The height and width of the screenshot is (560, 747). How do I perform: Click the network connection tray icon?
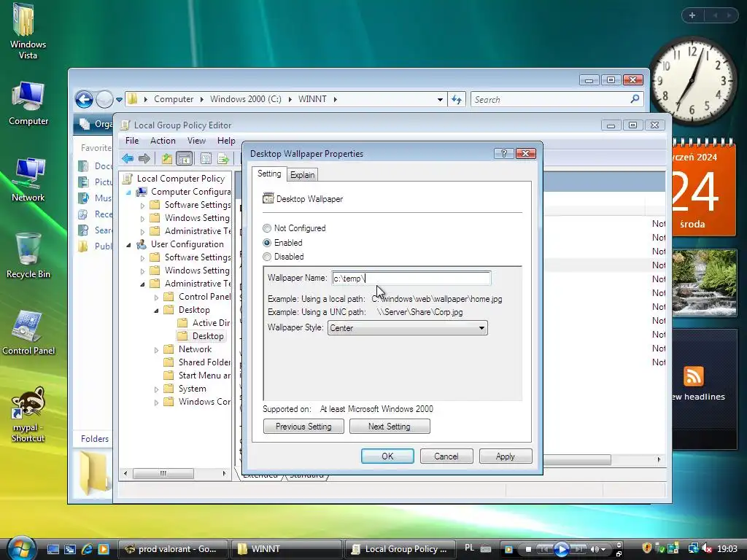tap(693, 548)
